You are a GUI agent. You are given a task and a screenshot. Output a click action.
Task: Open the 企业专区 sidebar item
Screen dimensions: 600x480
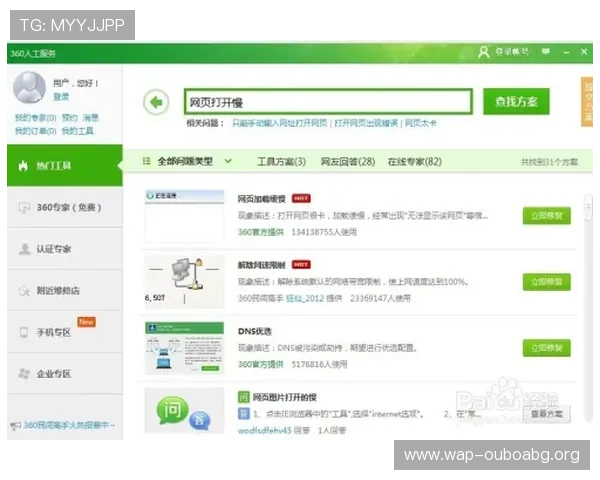65,374
